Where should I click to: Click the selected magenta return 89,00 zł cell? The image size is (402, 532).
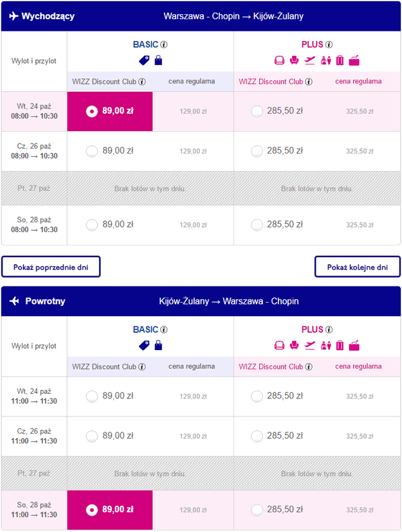pos(110,510)
